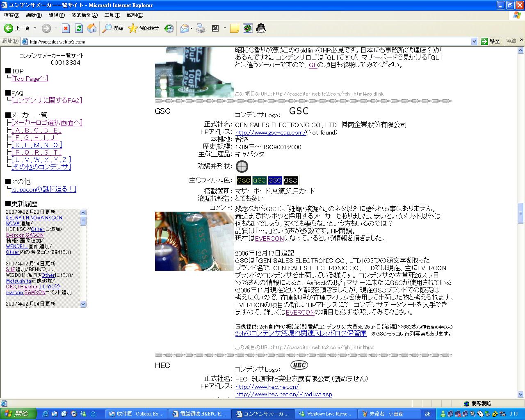
Task: Open the 編輯 menu
Action: (34, 15)
